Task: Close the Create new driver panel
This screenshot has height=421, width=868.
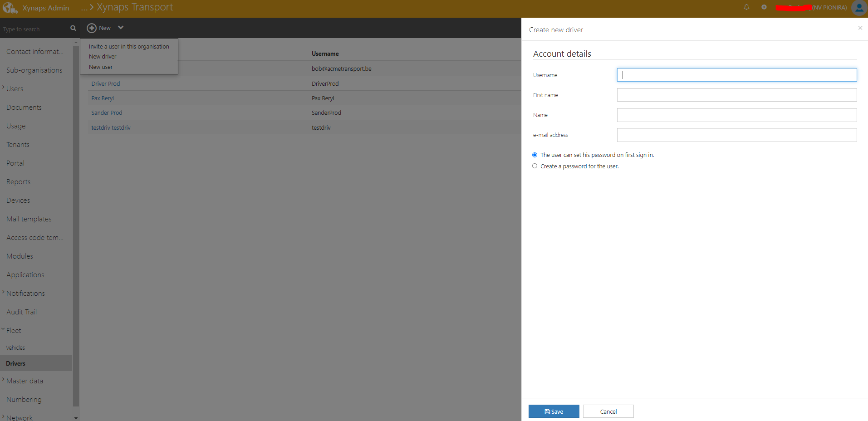Action: [859, 28]
